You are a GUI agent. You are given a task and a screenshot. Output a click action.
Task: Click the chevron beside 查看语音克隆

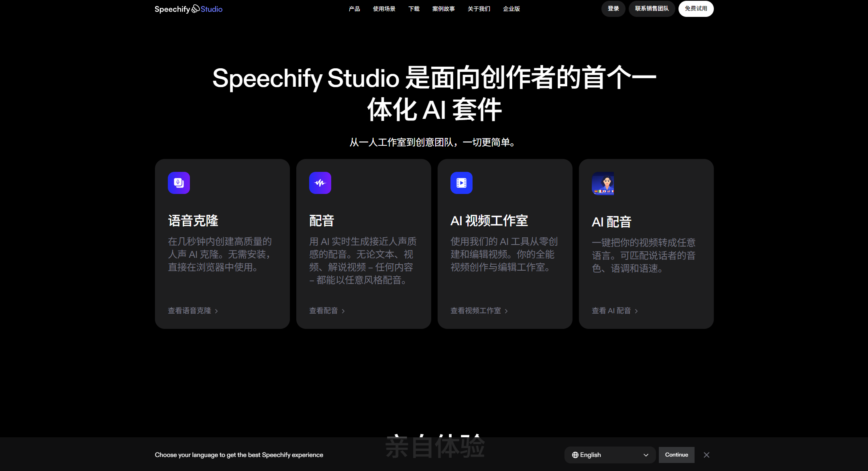point(216,311)
